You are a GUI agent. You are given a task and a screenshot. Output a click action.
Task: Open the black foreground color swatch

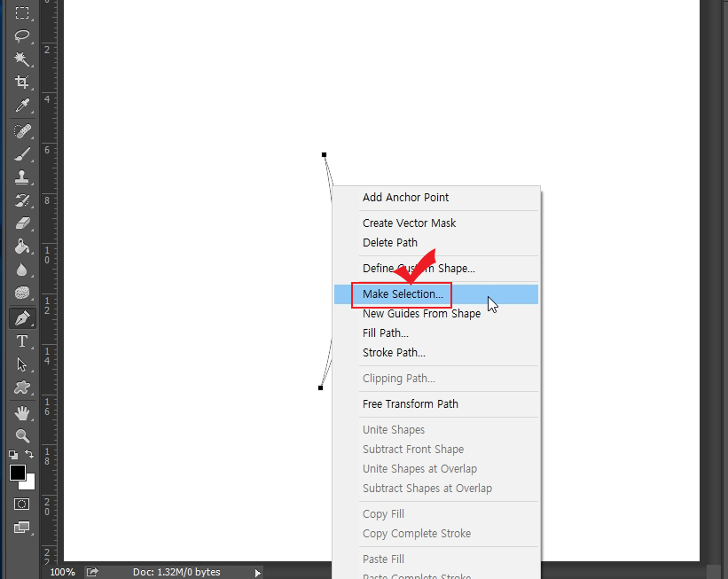click(x=18, y=473)
